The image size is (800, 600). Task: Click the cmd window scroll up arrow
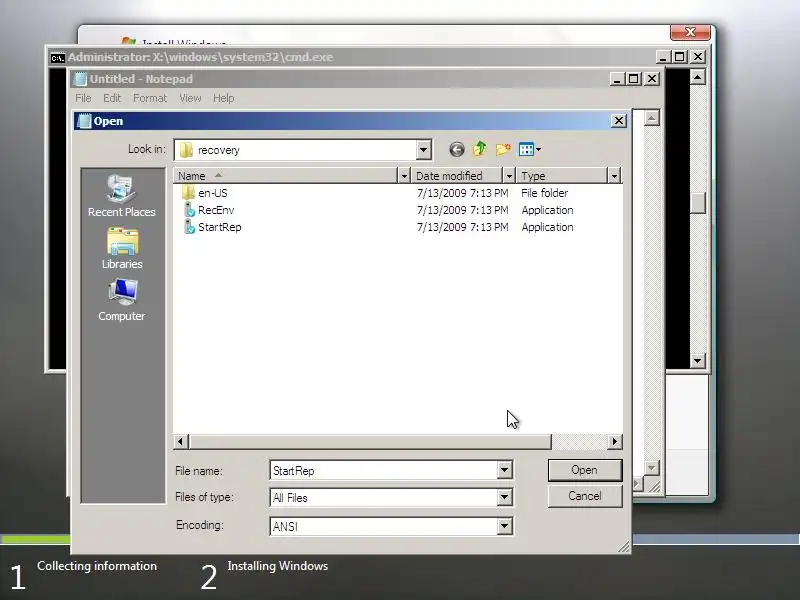(697, 77)
